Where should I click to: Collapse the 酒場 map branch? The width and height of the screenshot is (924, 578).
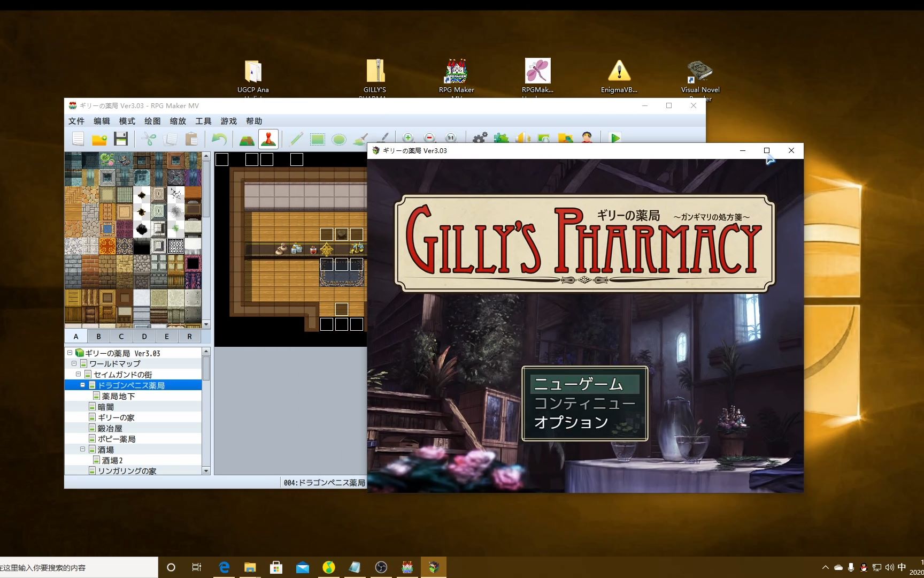[83, 449]
